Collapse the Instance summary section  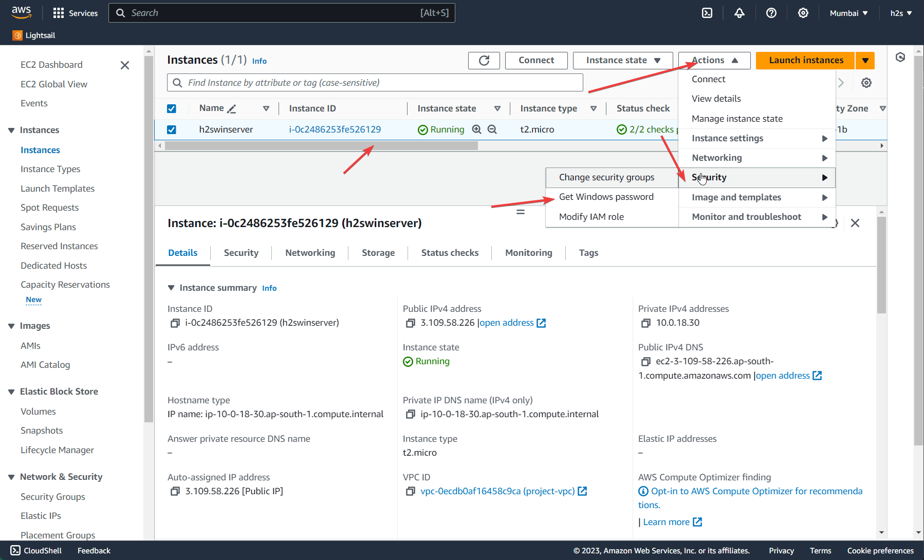pos(171,287)
